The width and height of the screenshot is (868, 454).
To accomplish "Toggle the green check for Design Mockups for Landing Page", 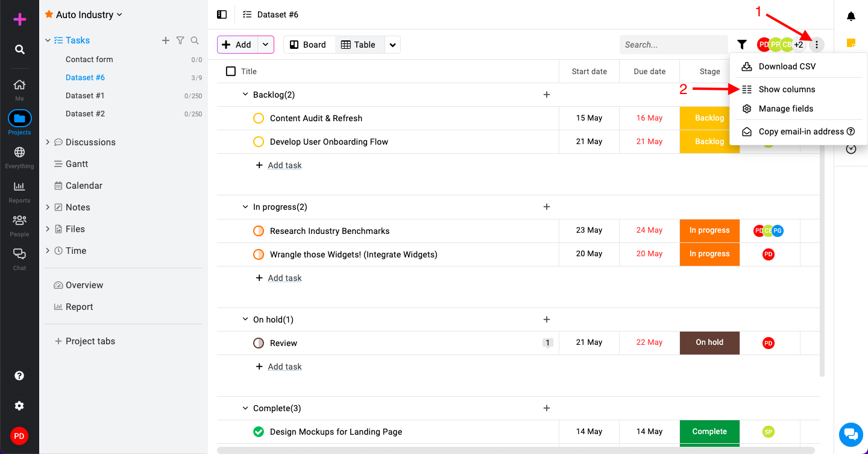I will (x=259, y=432).
